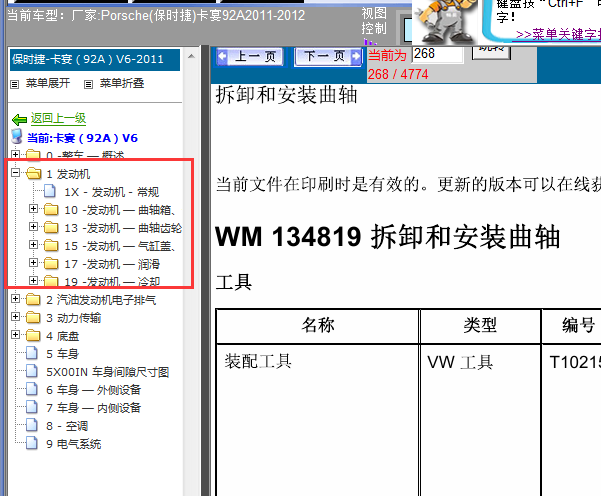
Task: Expand the 17 -发动机 — 润滑 node
Action: click(33, 263)
